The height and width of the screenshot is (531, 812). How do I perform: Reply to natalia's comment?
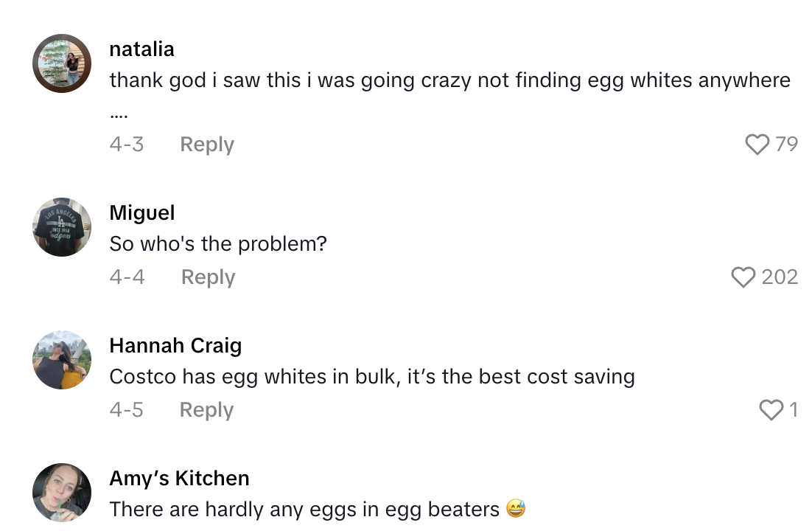pos(206,144)
